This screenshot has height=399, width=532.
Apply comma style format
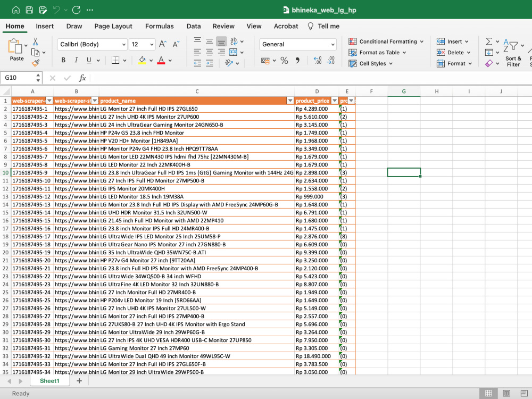(297, 61)
